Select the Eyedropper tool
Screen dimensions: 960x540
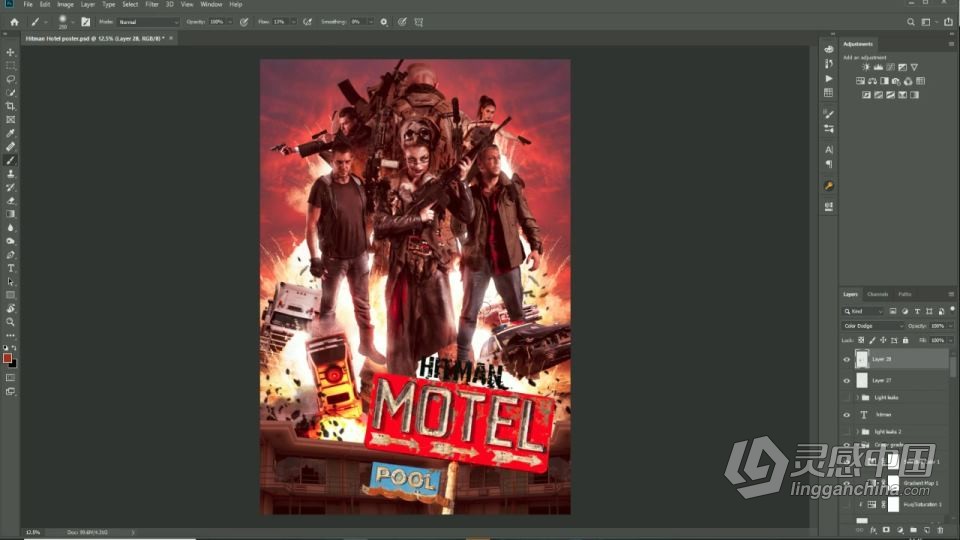coord(10,133)
